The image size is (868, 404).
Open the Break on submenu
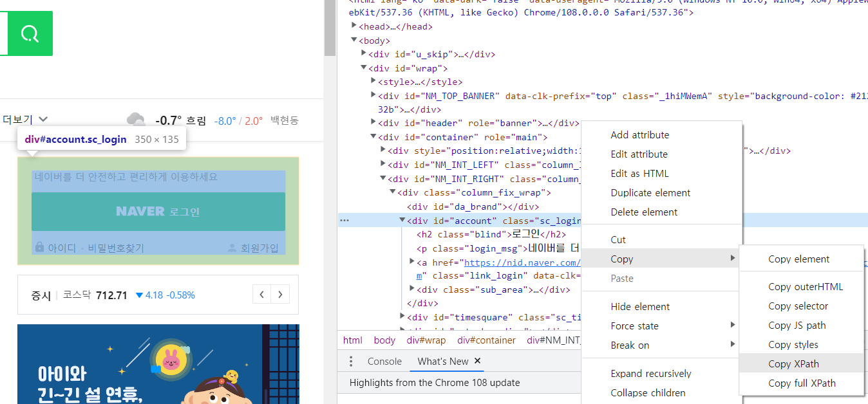(x=661, y=345)
